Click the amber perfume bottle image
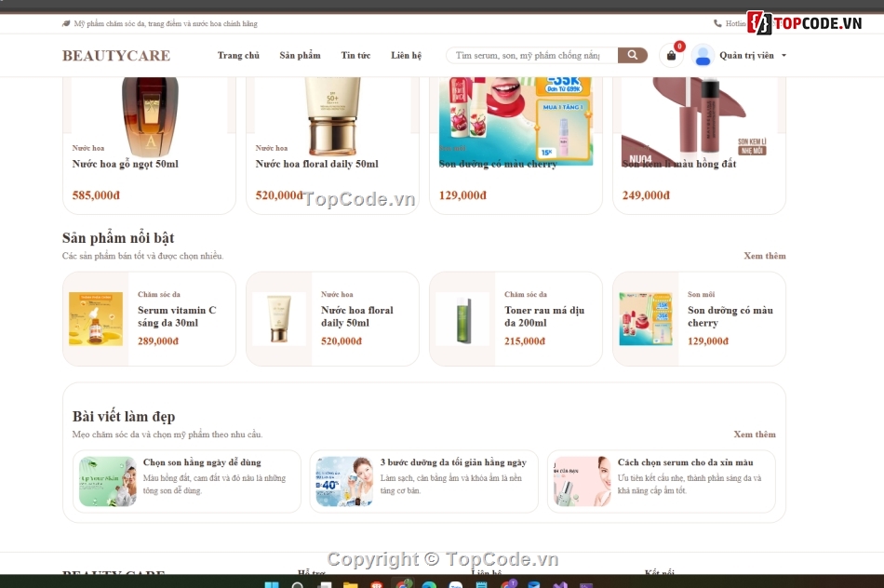The width and height of the screenshot is (884, 588). [150, 115]
